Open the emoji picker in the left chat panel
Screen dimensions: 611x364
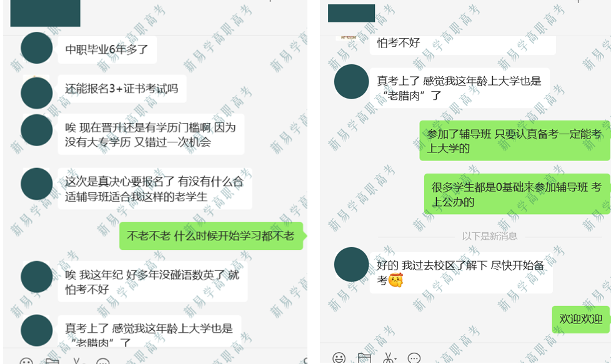(26, 361)
